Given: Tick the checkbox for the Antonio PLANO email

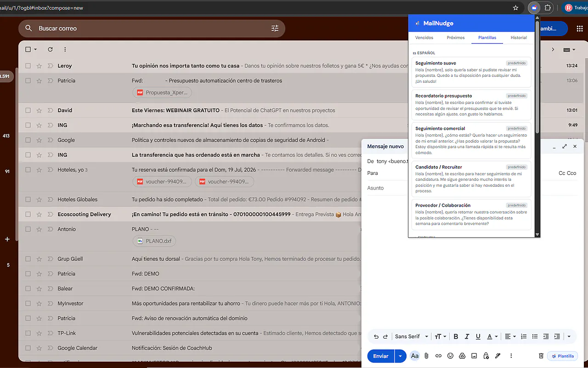Looking at the screenshot, I should tap(28, 229).
